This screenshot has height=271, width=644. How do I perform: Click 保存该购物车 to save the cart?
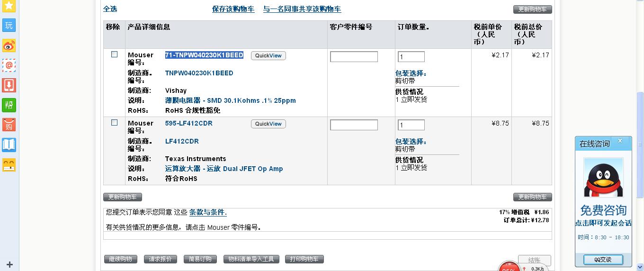pyautogui.click(x=233, y=9)
